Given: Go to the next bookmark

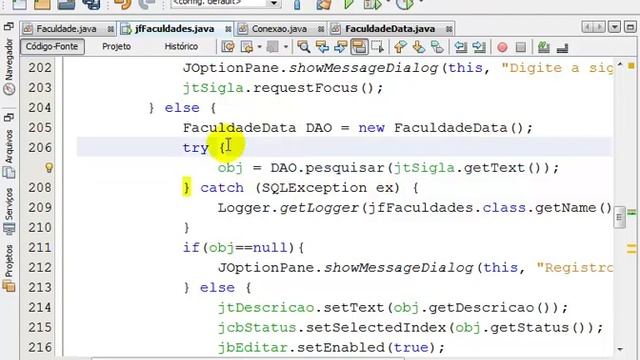Looking at the screenshot, I should pyautogui.click(x=419, y=47).
